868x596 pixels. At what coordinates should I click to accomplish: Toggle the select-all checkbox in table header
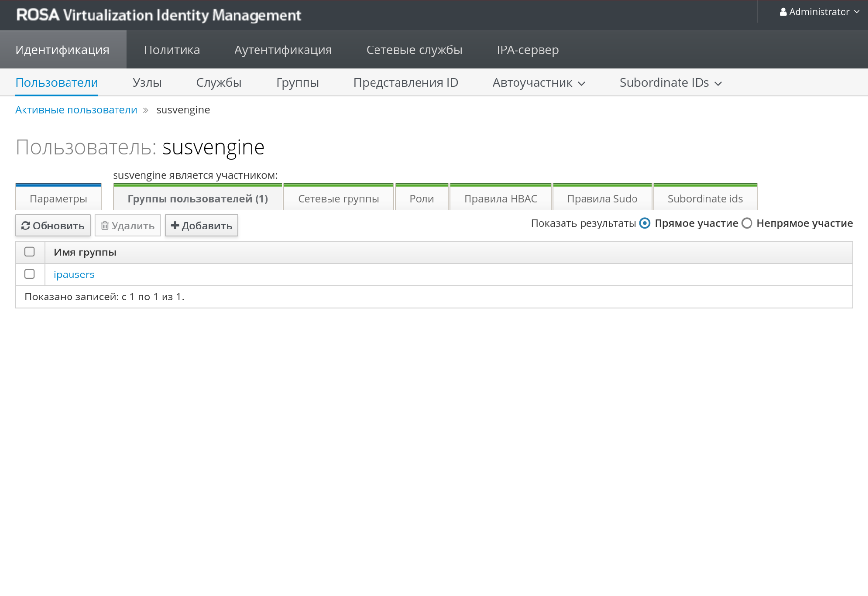click(30, 252)
